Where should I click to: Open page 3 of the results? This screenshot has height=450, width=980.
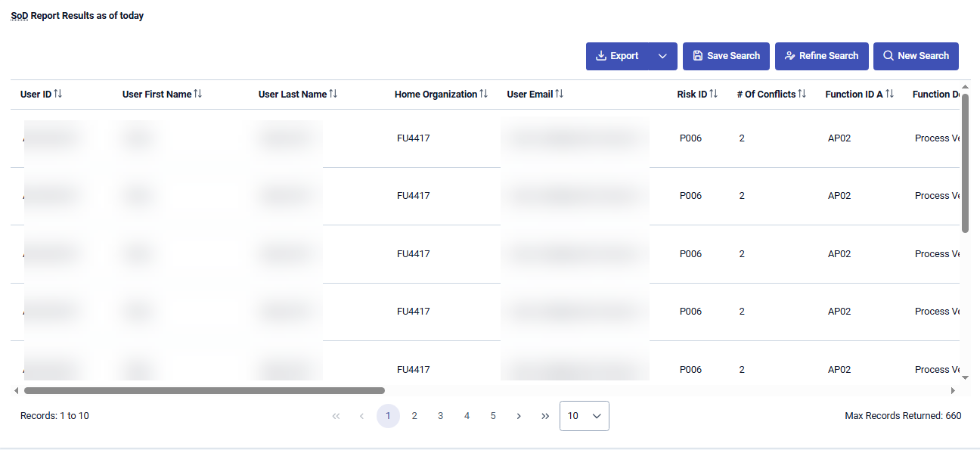441,416
